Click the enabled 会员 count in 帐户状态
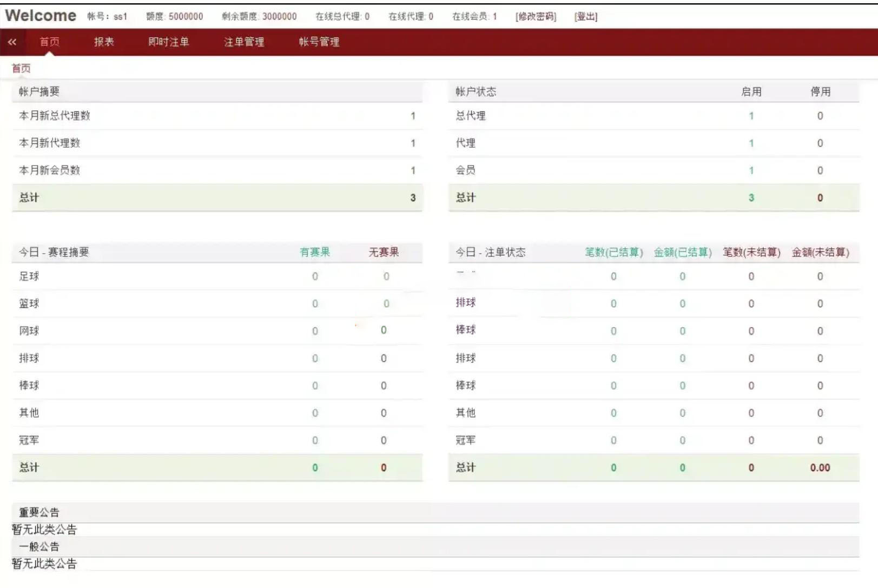The image size is (878, 588). tap(751, 170)
